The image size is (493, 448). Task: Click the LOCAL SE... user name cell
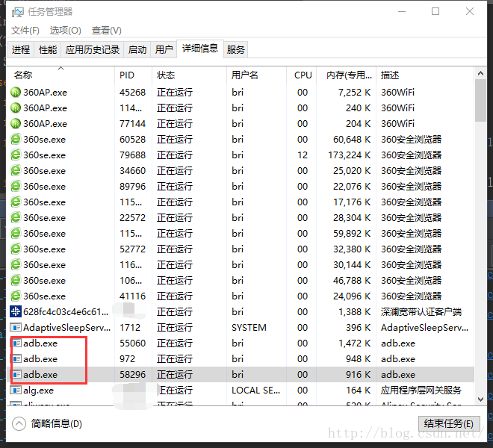point(255,391)
